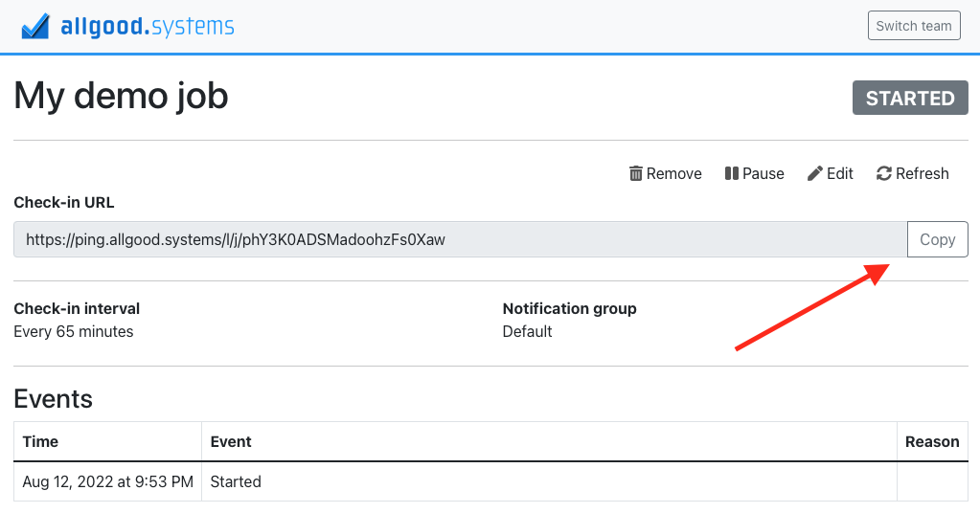Image resolution: width=980 pixels, height=513 pixels.
Task: Click the Remove label text
Action: (x=673, y=173)
